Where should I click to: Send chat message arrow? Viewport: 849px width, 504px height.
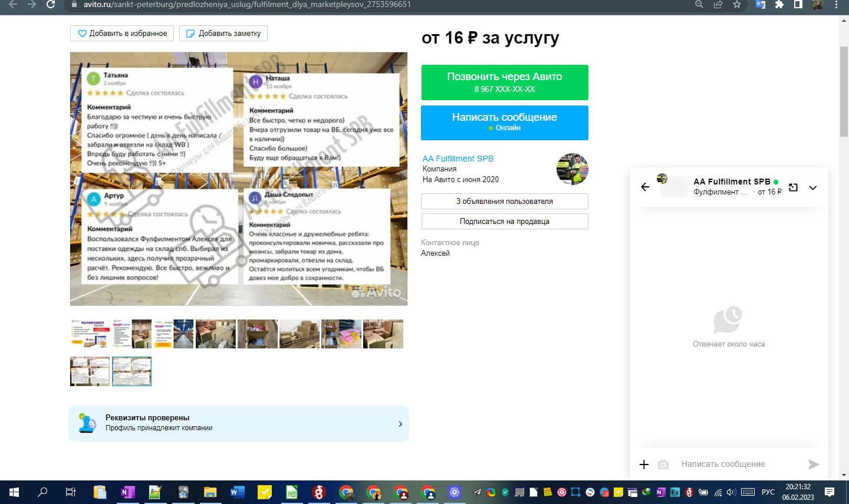coord(814,465)
